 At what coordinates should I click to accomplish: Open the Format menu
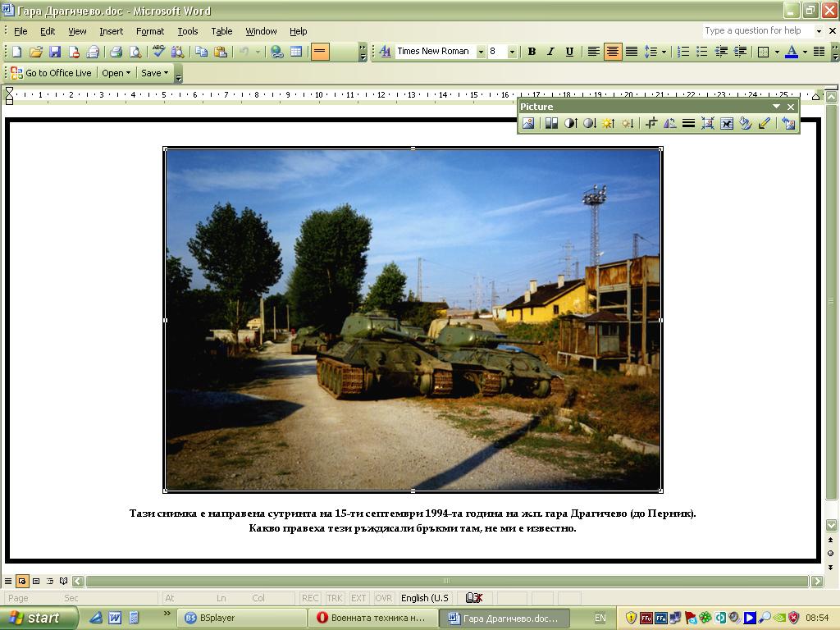tap(150, 31)
